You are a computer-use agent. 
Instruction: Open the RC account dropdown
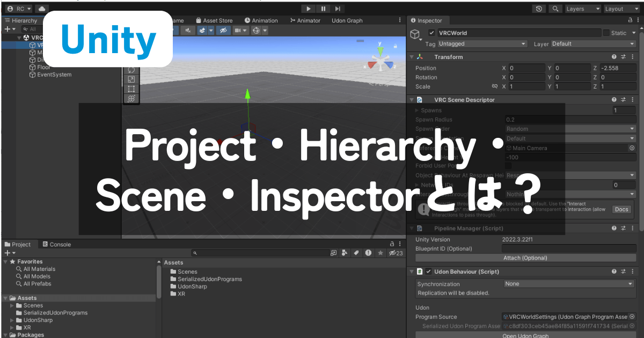(19, 9)
